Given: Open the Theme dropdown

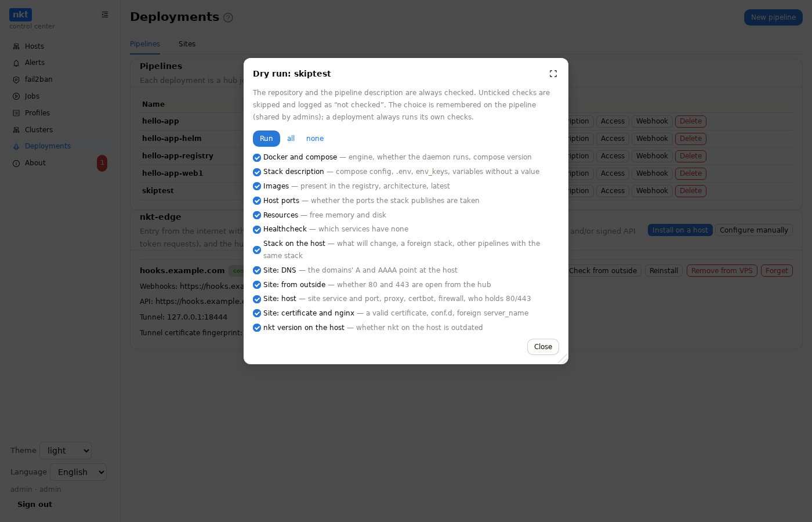Looking at the screenshot, I should click(66, 451).
